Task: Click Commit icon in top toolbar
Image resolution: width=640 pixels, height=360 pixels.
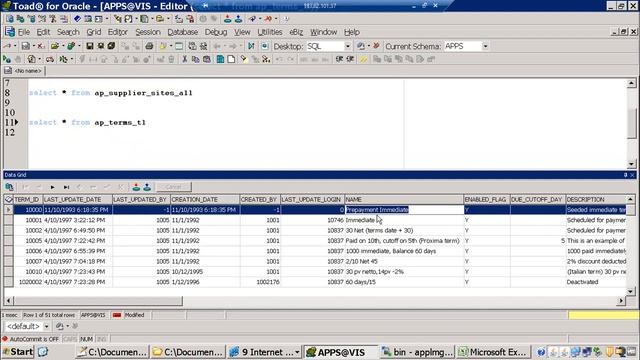Action: click(228, 19)
